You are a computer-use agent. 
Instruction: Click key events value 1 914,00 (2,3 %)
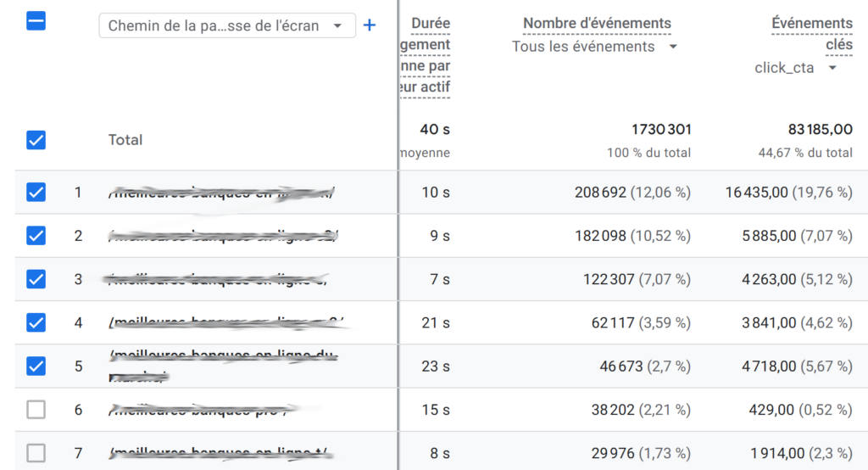802,453
